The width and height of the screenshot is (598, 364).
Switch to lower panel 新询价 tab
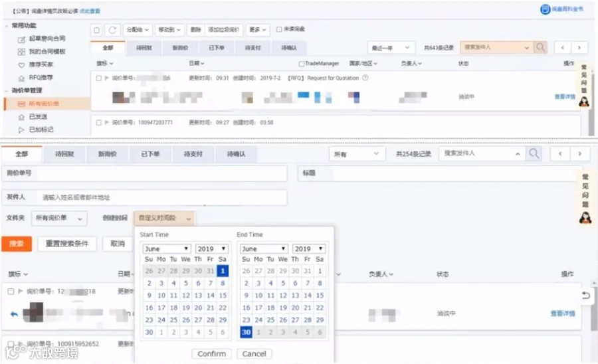pyautogui.click(x=107, y=154)
